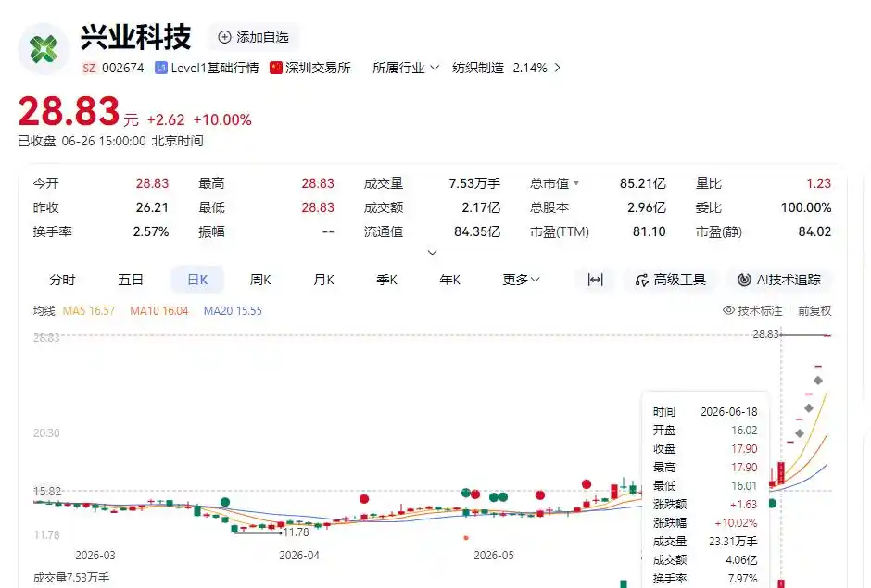This screenshot has width=871, height=588.
Task: Click the 2026-05 date axis label
Action: (x=493, y=555)
